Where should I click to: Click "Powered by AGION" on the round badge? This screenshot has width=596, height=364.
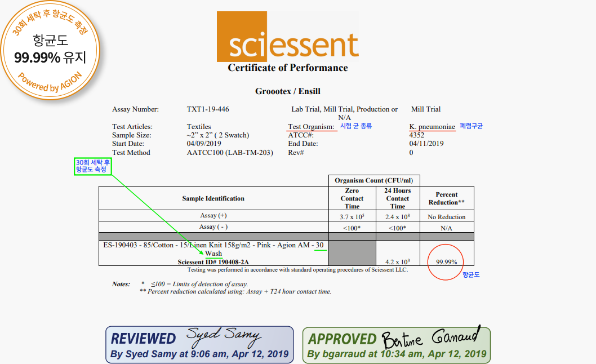tap(50, 83)
